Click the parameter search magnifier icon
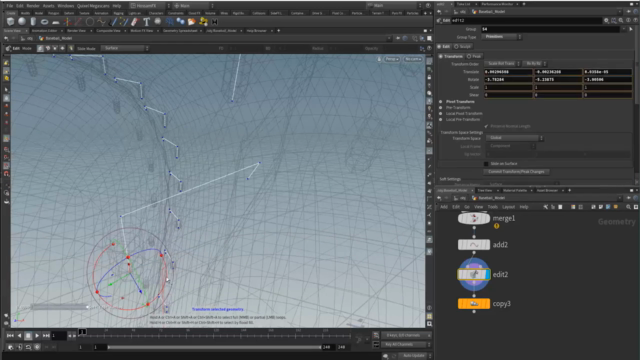This screenshot has height=360, width=640. coord(621,20)
